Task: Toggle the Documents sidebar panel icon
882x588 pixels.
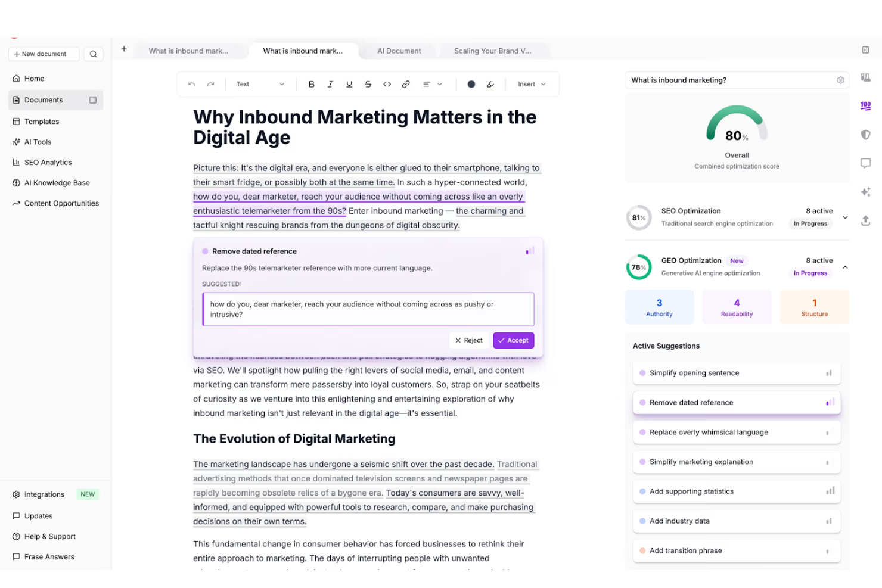Action: (x=93, y=100)
